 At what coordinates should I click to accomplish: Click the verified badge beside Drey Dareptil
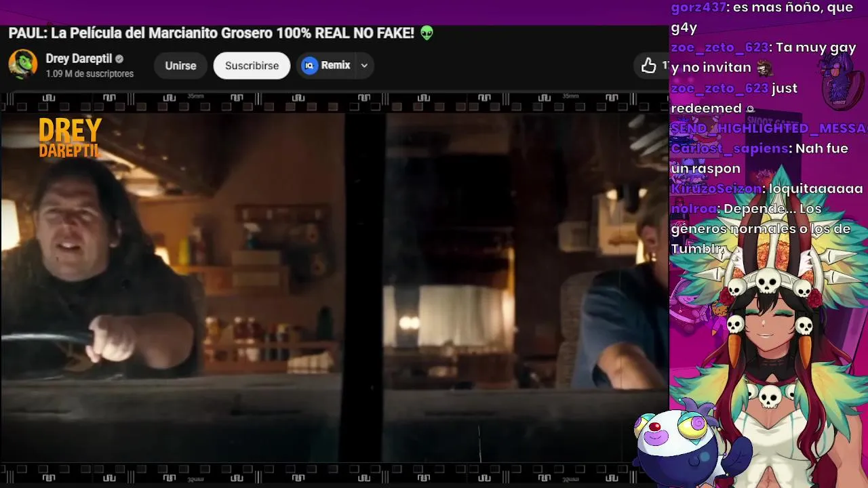119,59
